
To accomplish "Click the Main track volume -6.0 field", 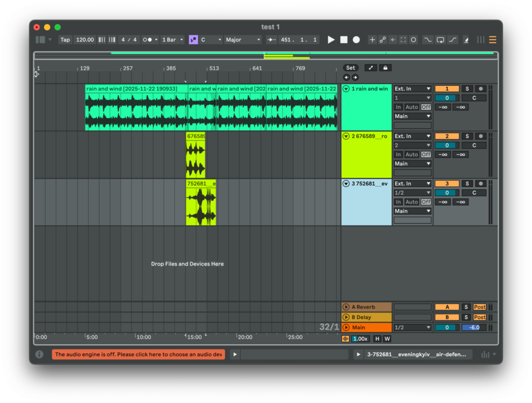I will point(473,328).
